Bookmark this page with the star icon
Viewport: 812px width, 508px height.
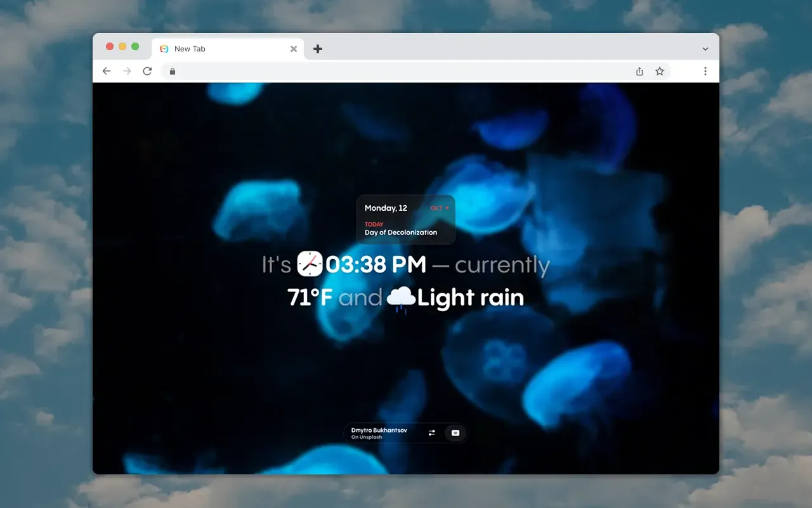pyautogui.click(x=660, y=71)
